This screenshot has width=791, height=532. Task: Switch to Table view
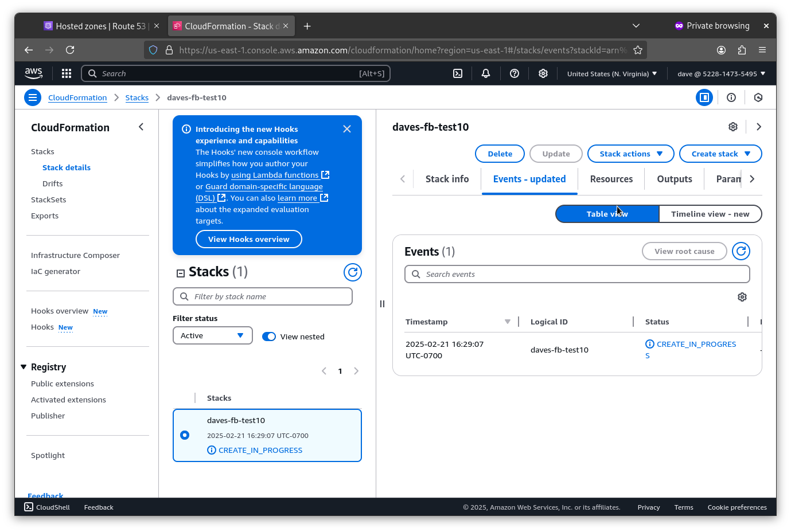[607, 214]
